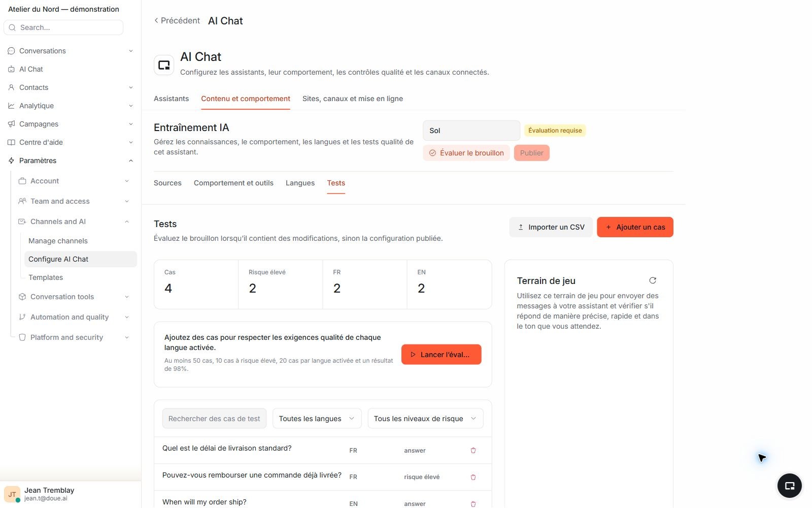Collapse the Paramètres section chevron
812x508 pixels.
pos(131,161)
